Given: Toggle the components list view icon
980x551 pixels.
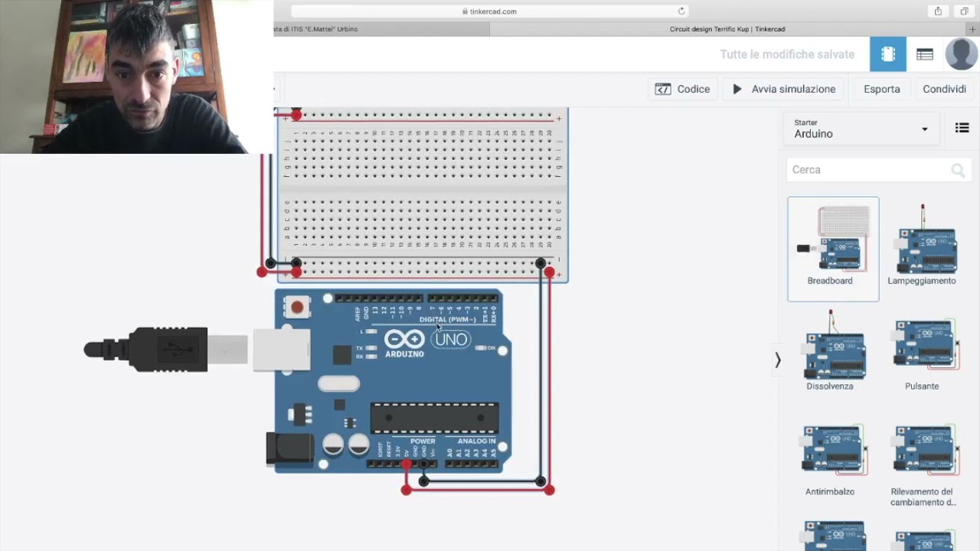Looking at the screenshot, I should 962,128.
